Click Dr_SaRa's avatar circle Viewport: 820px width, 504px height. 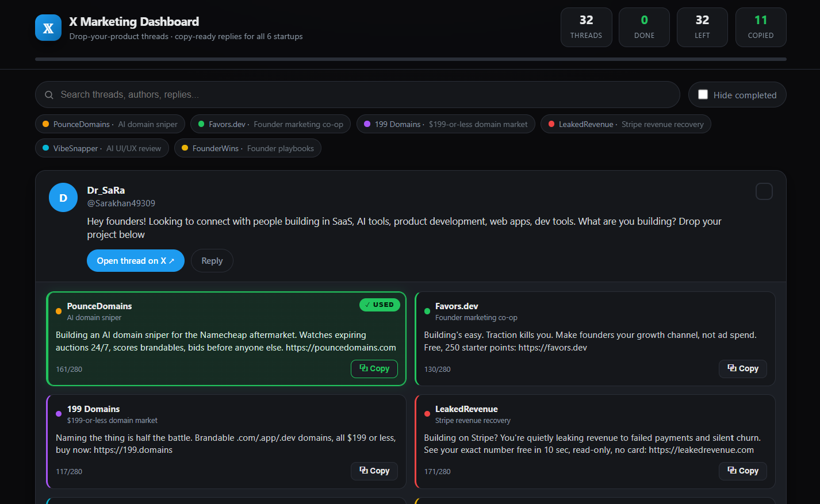[63, 198]
